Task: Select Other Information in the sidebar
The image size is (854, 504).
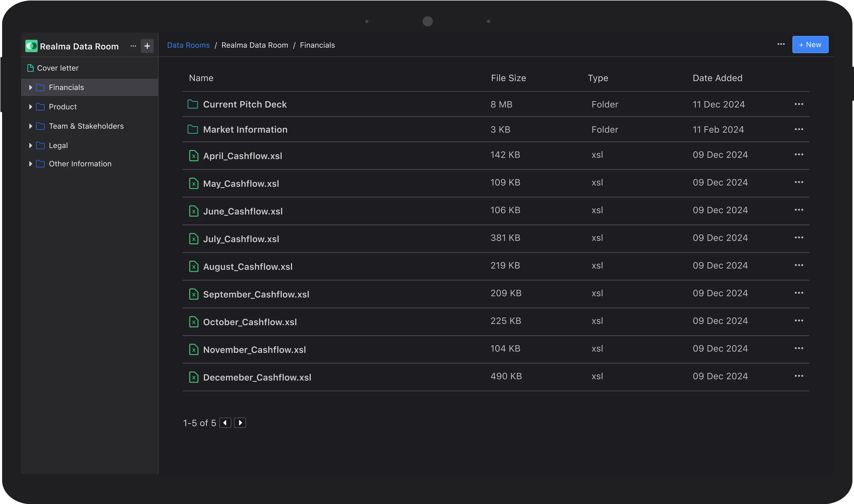Action: point(80,164)
